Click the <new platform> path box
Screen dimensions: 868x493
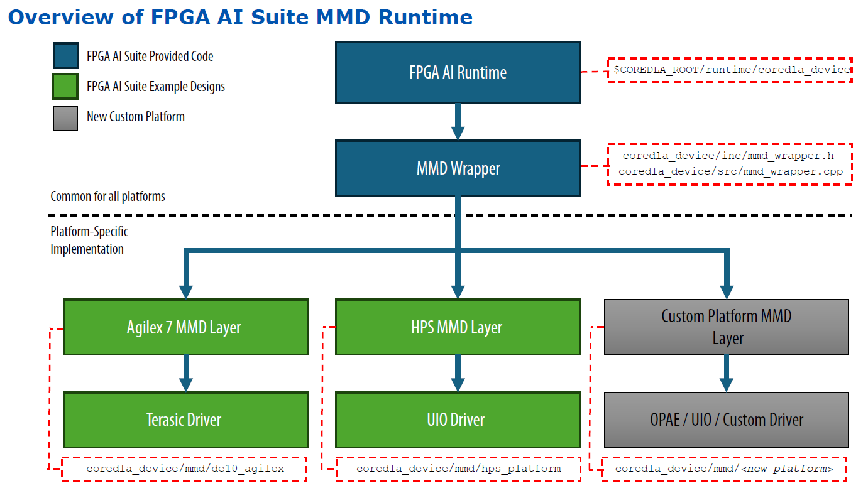[723, 469]
